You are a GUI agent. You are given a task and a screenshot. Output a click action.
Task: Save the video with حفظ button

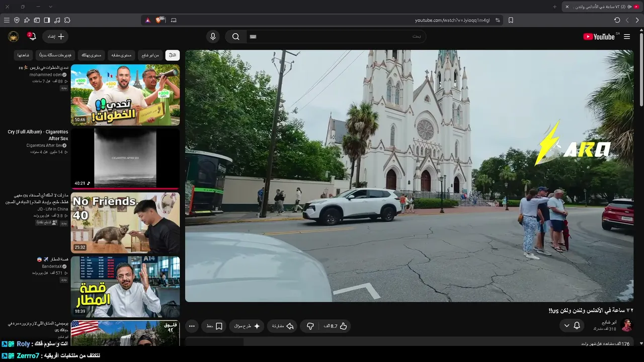coord(214,326)
